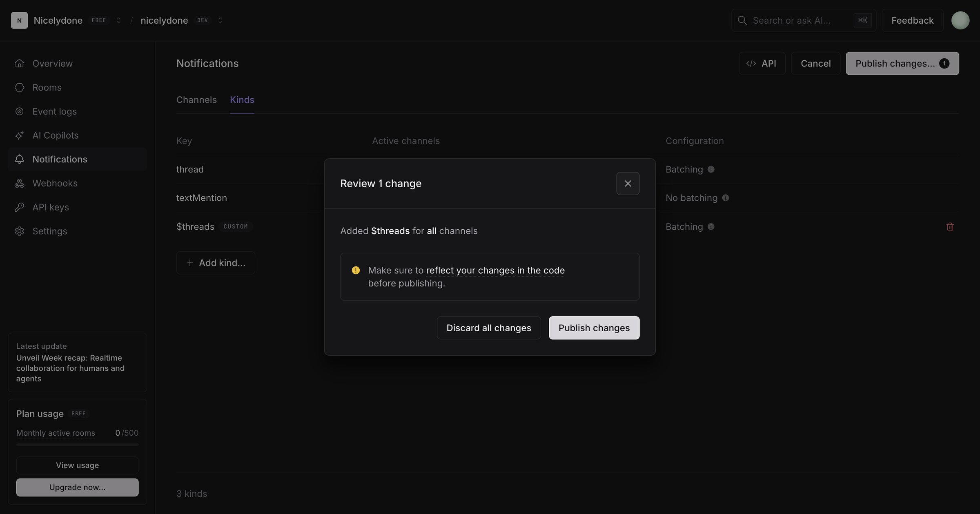Click the Key column header
The width and height of the screenshot is (980, 514).
click(x=184, y=141)
